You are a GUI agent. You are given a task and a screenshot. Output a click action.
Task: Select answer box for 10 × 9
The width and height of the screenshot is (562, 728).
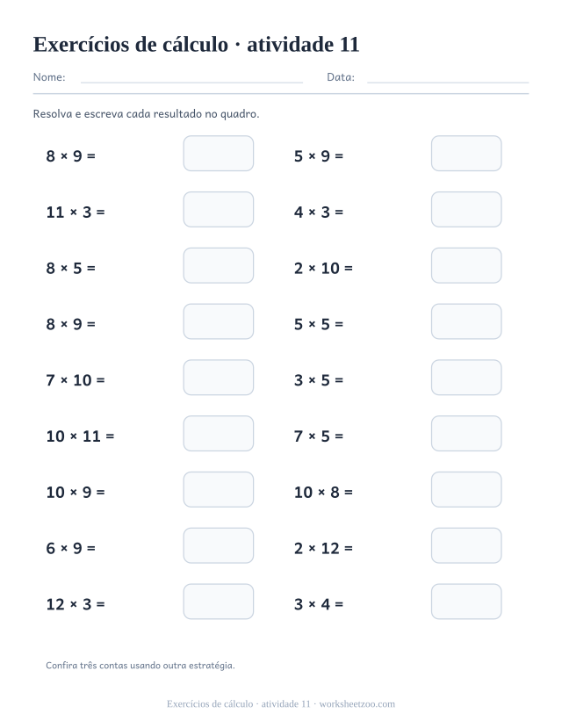tap(219, 489)
